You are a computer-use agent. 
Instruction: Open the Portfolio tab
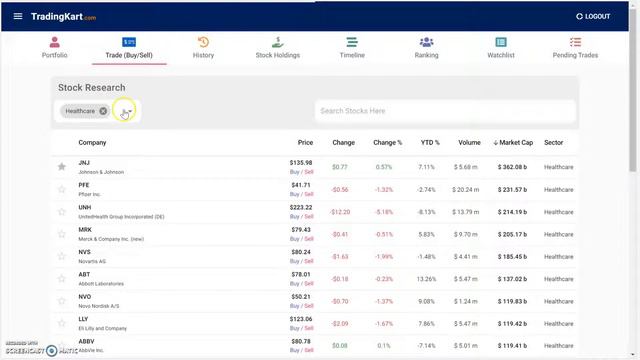click(x=54, y=48)
